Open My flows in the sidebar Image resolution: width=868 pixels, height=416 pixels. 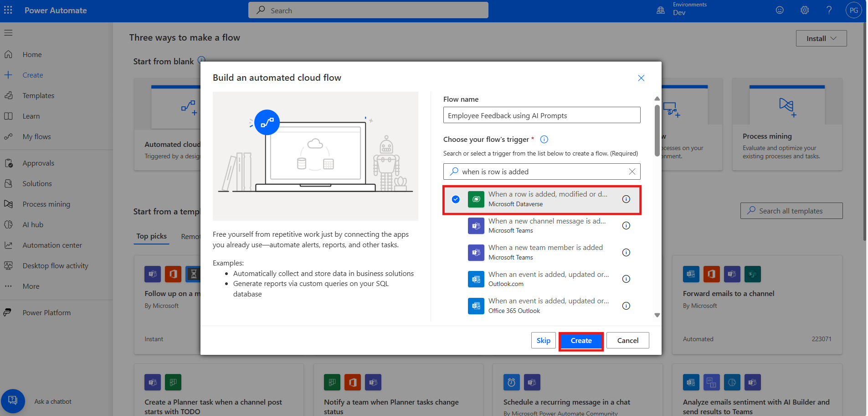coord(36,137)
